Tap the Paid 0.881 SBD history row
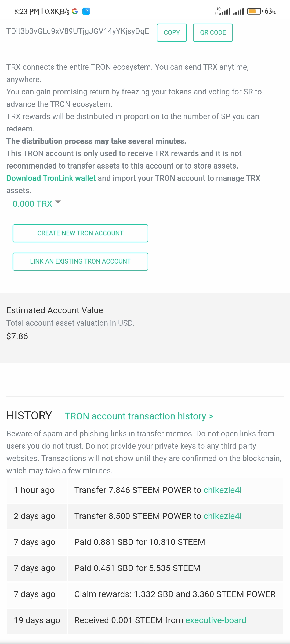This screenshot has width=290, height=644. (x=140, y=542)
